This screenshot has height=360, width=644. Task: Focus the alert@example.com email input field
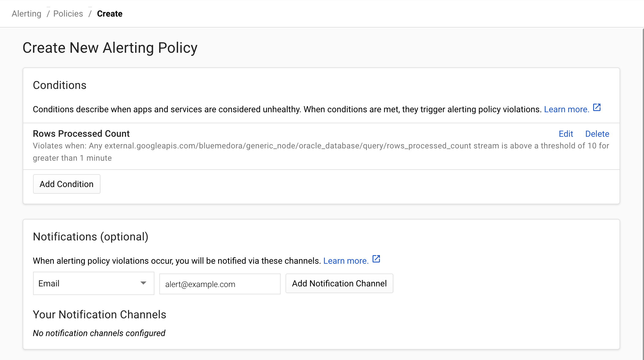[x=220, y=284]
